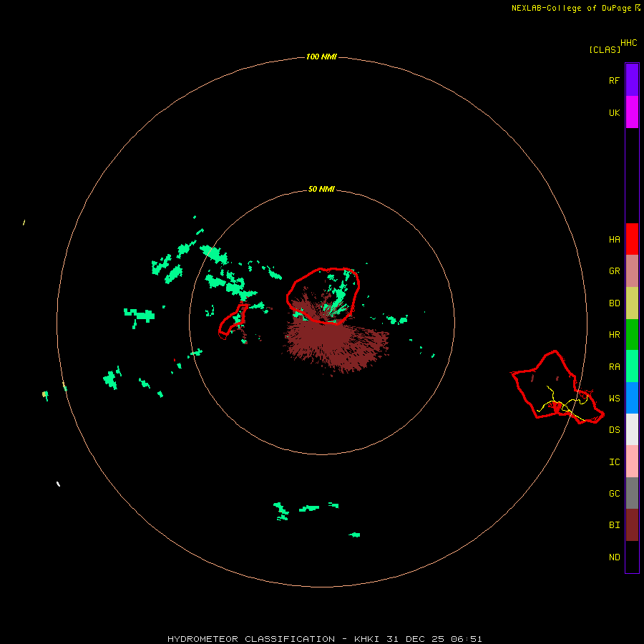
Task: Click the DS white legend swatch
Action: (632, 429)
